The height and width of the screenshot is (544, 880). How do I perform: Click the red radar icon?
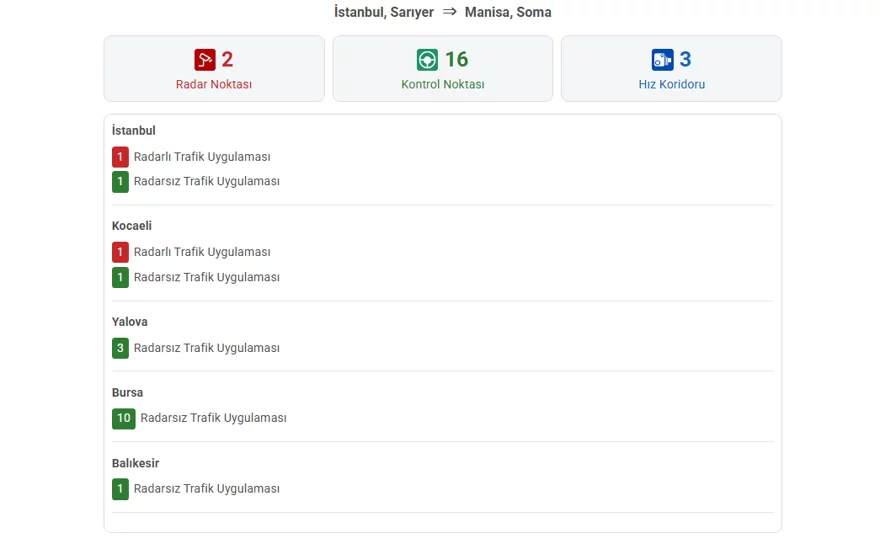click(x=205, y=60)
